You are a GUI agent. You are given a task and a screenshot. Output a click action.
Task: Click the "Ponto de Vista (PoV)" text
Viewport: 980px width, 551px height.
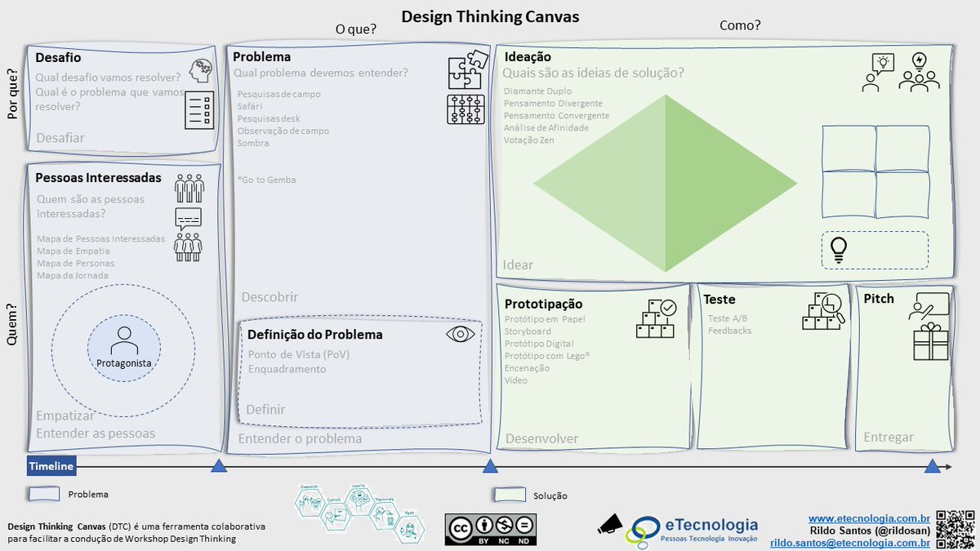coord(298,354)
